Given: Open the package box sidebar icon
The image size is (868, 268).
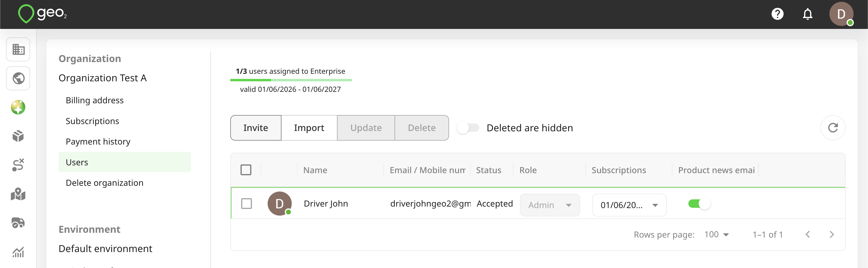Looking at the screenshot, I should tap(18, 136).
